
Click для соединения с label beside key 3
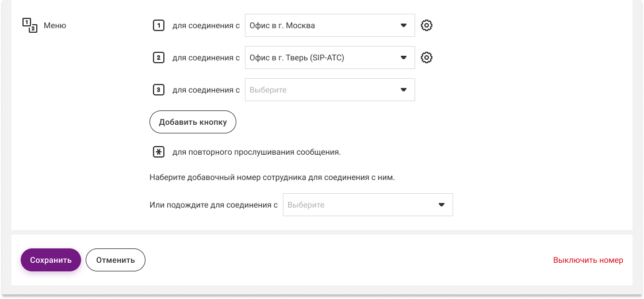pos(206,90)
